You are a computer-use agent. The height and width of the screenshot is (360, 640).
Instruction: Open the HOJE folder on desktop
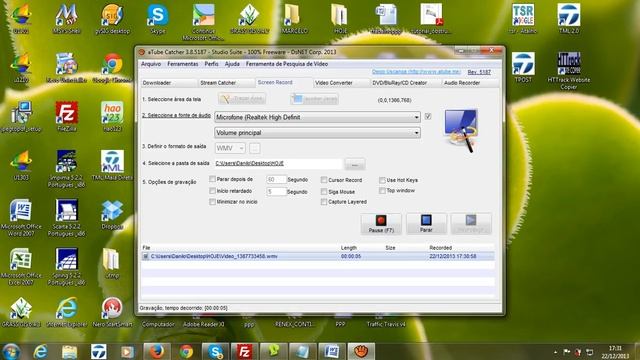coord(340,19)
